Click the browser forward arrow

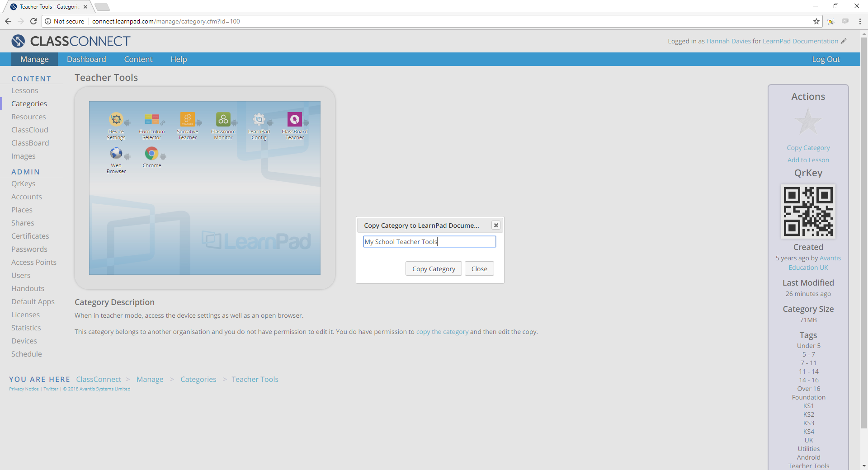coord(21,21)
